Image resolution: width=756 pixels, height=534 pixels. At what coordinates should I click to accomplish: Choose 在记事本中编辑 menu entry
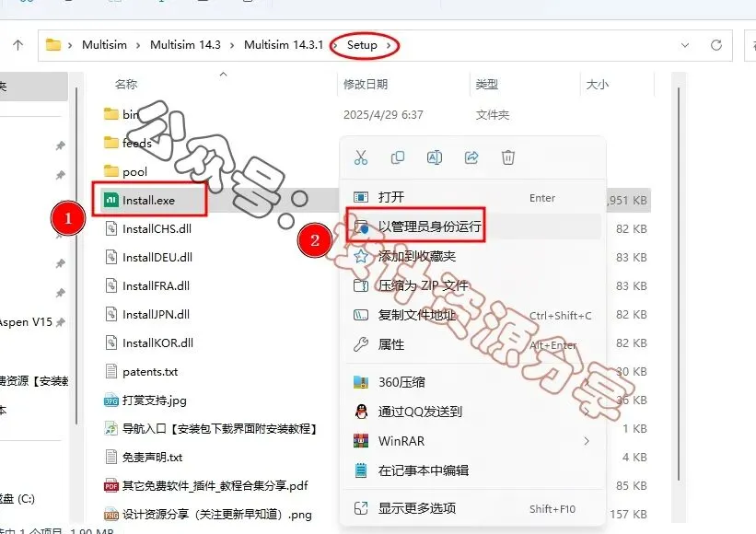tap(473, 470)
